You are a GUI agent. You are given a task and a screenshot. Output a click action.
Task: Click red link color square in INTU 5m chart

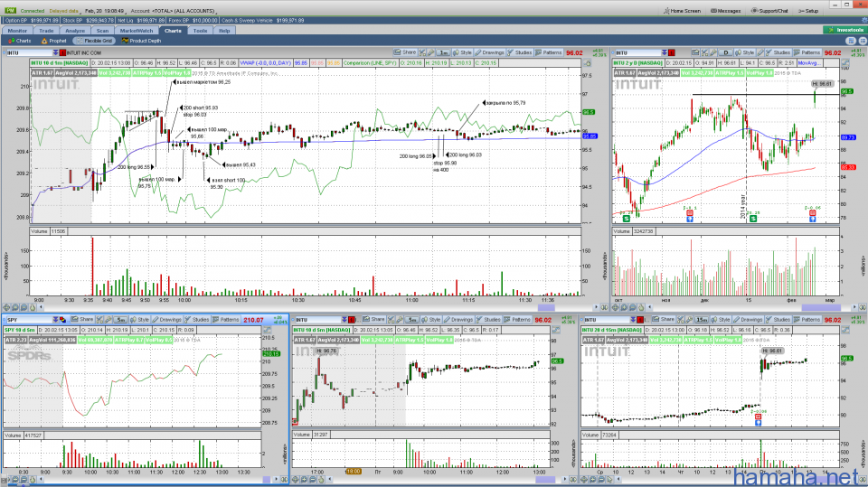tap(352, 320)
